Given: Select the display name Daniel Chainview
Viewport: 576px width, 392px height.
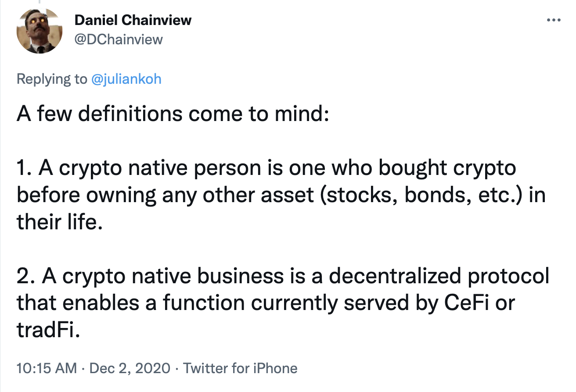Looking at the screenshot, I should tap(133, 20).
